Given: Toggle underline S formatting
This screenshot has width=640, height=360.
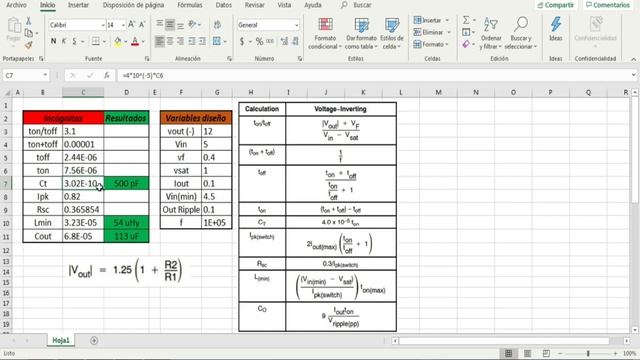Looking at the screenshot, I should [74, 41].
